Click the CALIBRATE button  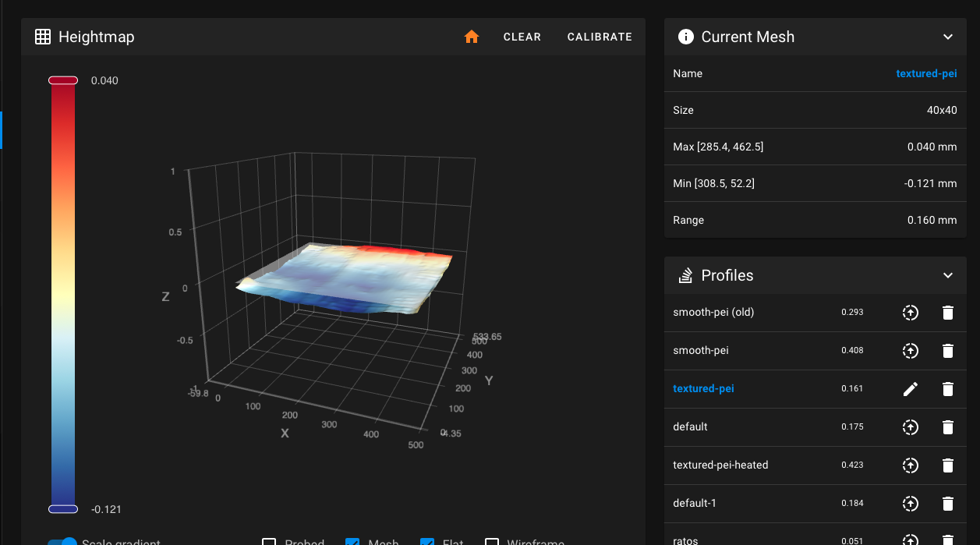click(600, 37)
